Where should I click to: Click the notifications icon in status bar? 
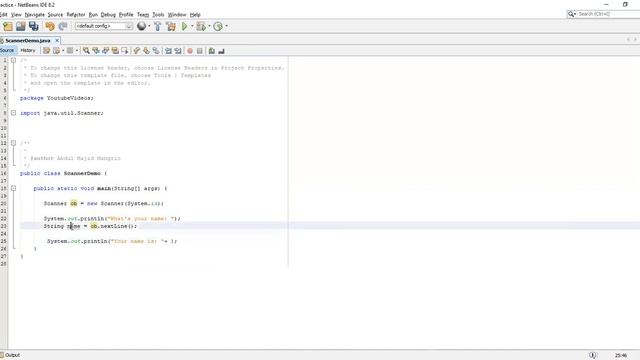593,355
